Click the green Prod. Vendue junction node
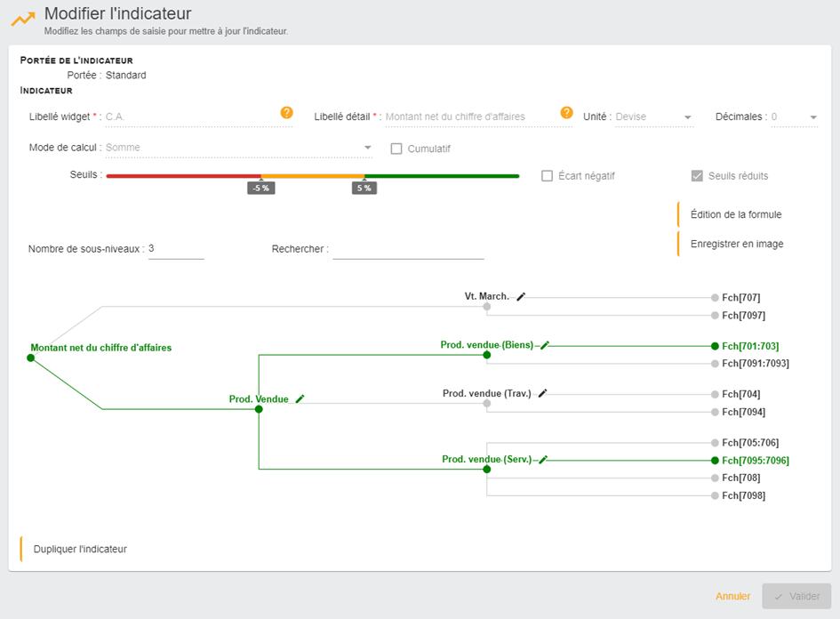The image size is (840, 619). point(259,409)
